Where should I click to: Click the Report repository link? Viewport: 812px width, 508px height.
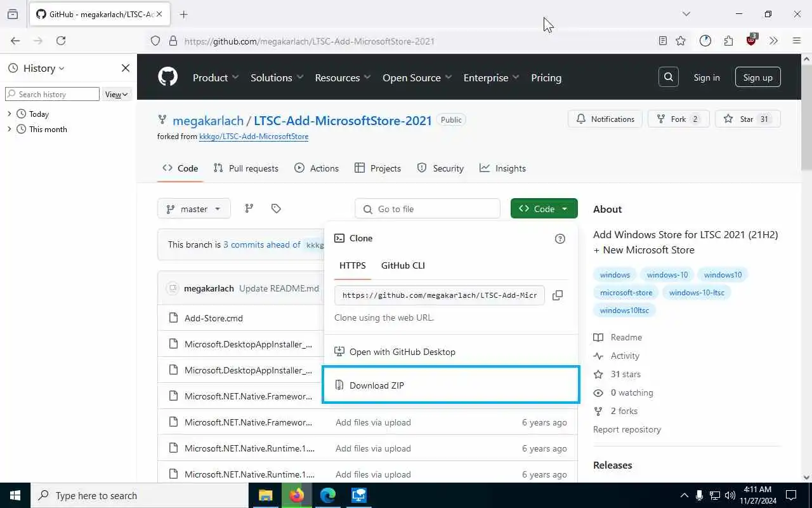coord(627,429)
